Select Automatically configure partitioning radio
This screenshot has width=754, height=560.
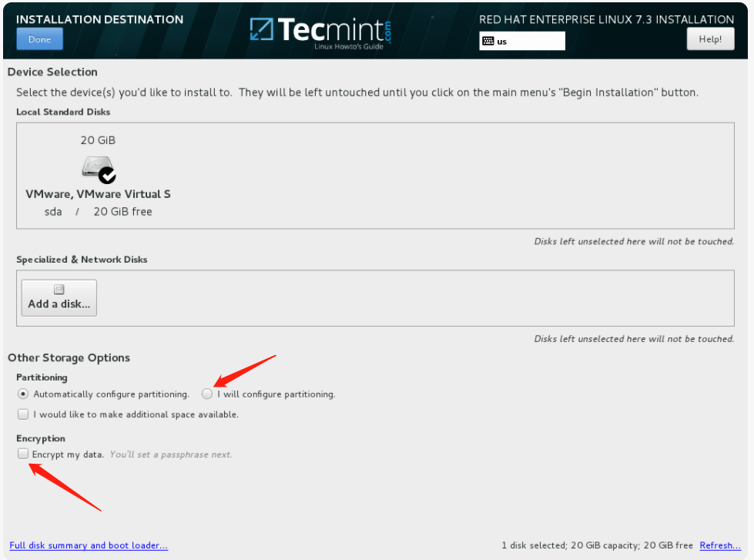tap(22, 394)
